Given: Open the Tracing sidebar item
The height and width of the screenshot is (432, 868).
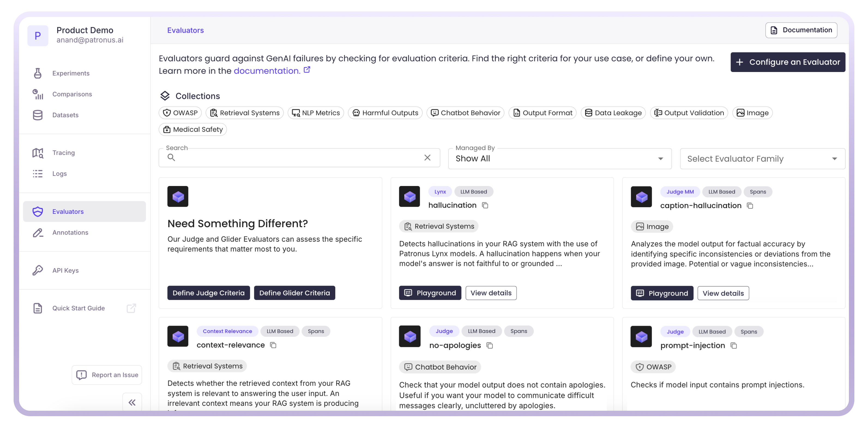Looking at the screenshot, I should 63,153.
